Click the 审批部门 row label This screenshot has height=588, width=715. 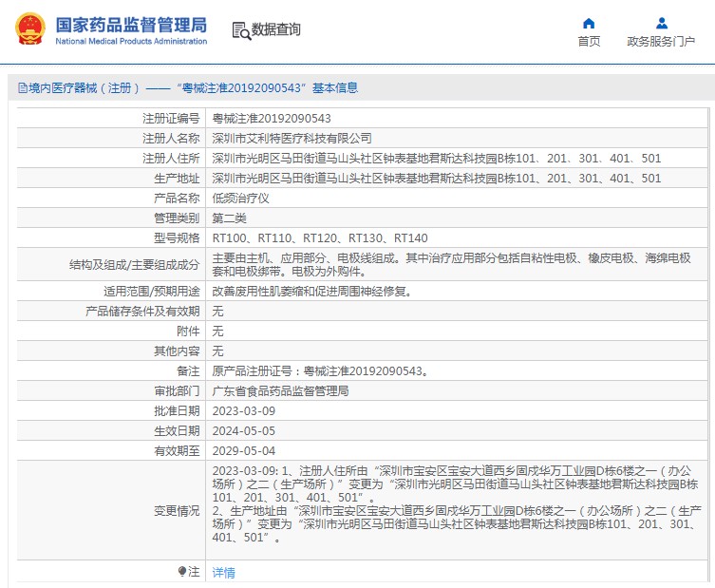pos(177,391)
